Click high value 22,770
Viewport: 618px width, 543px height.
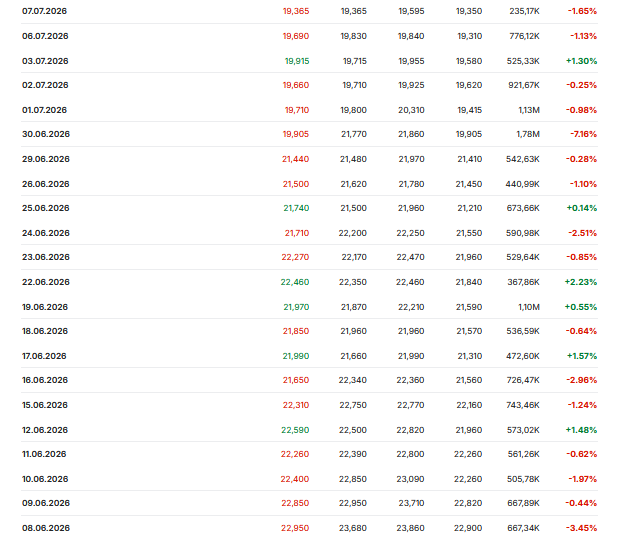point(411,405)
